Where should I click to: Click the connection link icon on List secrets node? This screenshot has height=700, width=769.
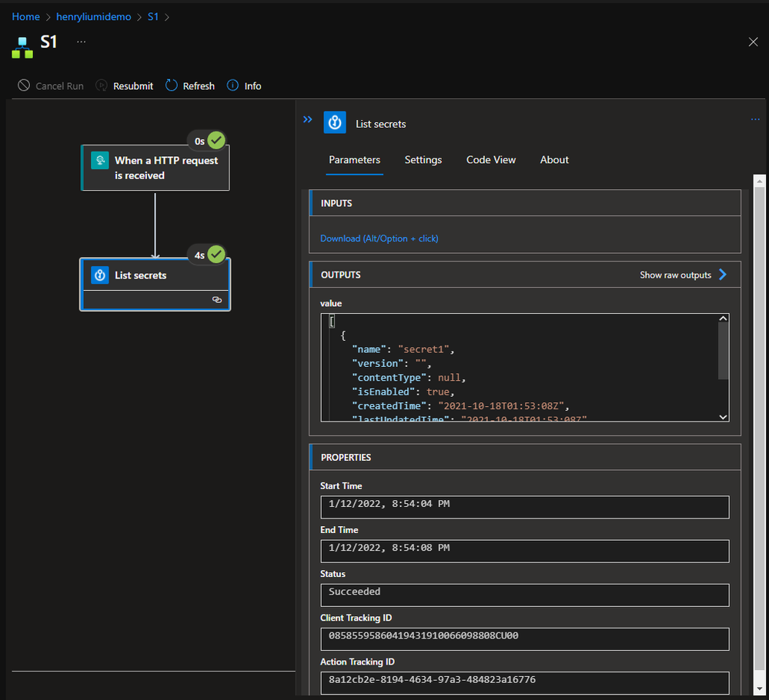point(217,299)
